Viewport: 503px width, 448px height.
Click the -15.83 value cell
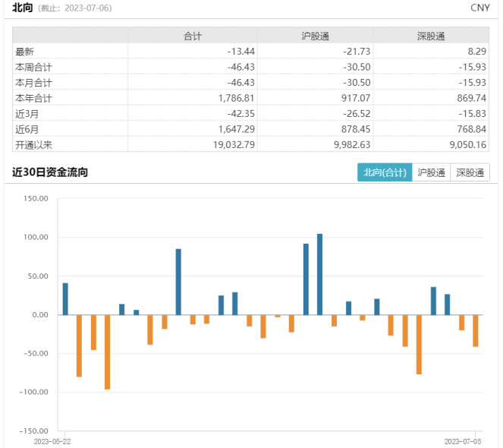(x=472, y=114)
